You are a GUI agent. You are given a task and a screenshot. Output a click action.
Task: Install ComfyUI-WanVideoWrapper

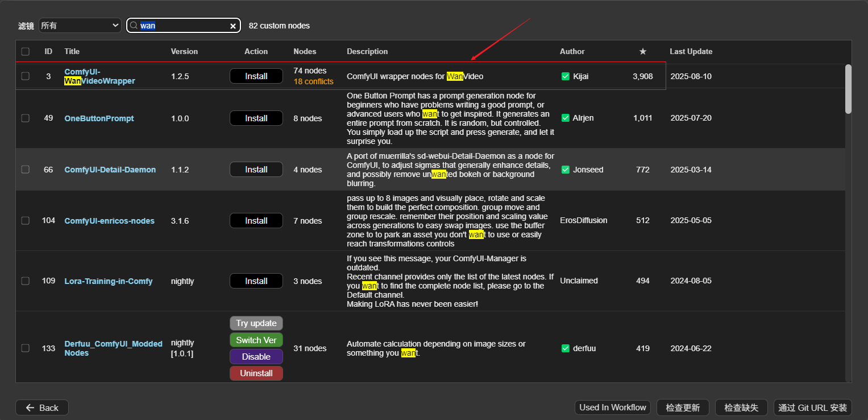[x=256, y=76]
